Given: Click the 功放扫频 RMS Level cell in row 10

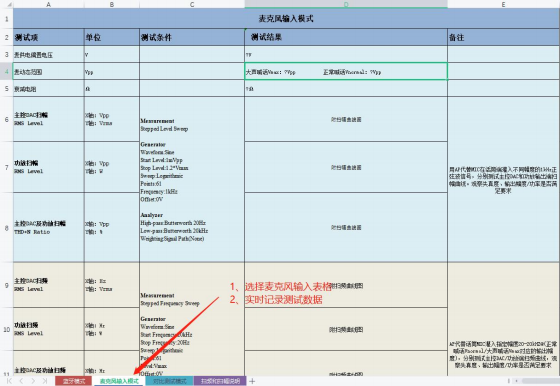Looking at the screenshot, I should click(x=49, y=329).
